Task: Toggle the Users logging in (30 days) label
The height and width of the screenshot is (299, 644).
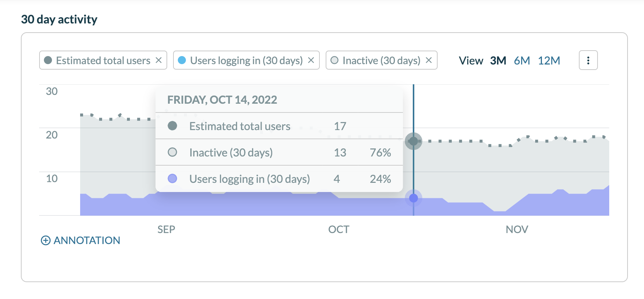Action: (x=246, y=60)
